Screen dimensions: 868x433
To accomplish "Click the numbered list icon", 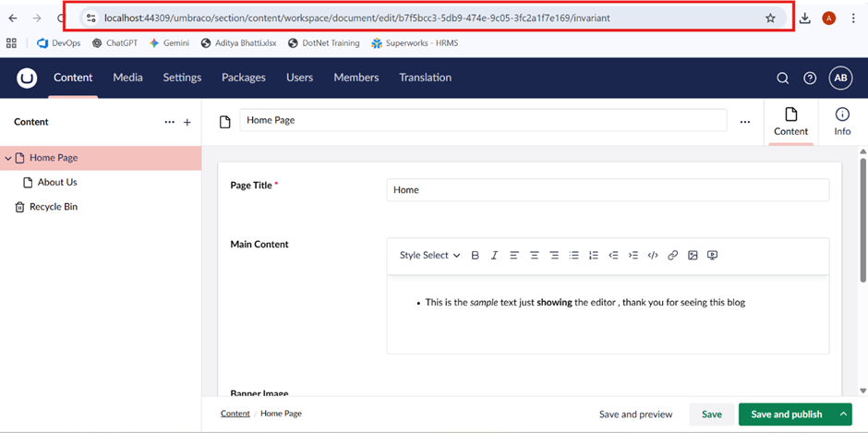I will (594, 256).
